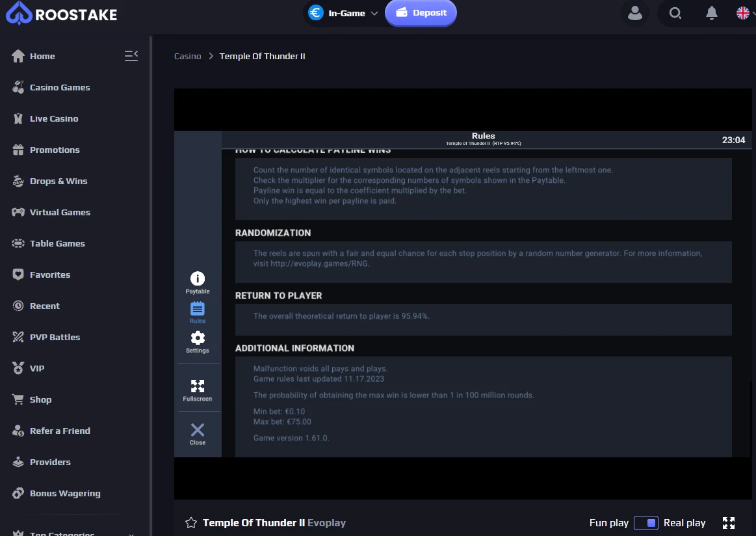Click the Drops & Wins icon
Viewport: 756px width, 536px height.
(x=18, y=181)
